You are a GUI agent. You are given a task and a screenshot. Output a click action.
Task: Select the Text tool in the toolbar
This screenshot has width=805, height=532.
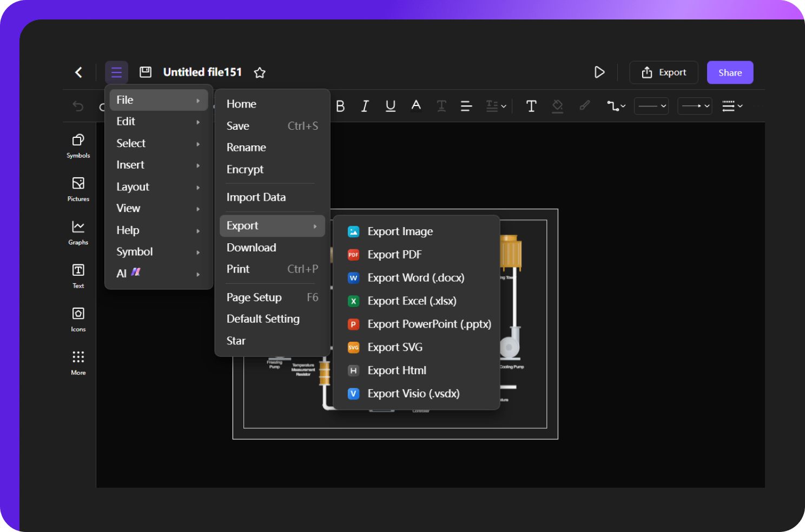[x=531, y=106]
